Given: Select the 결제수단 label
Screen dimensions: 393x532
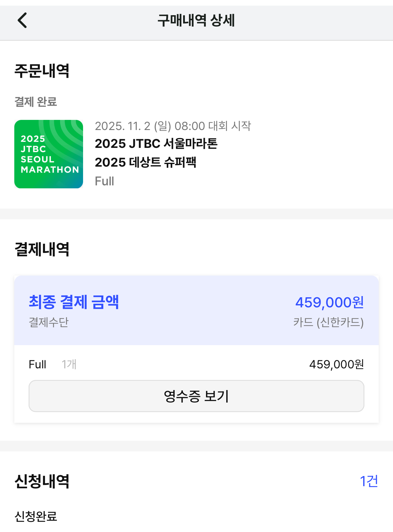Looking at the screenshot, I should click(x=49, y=322).
